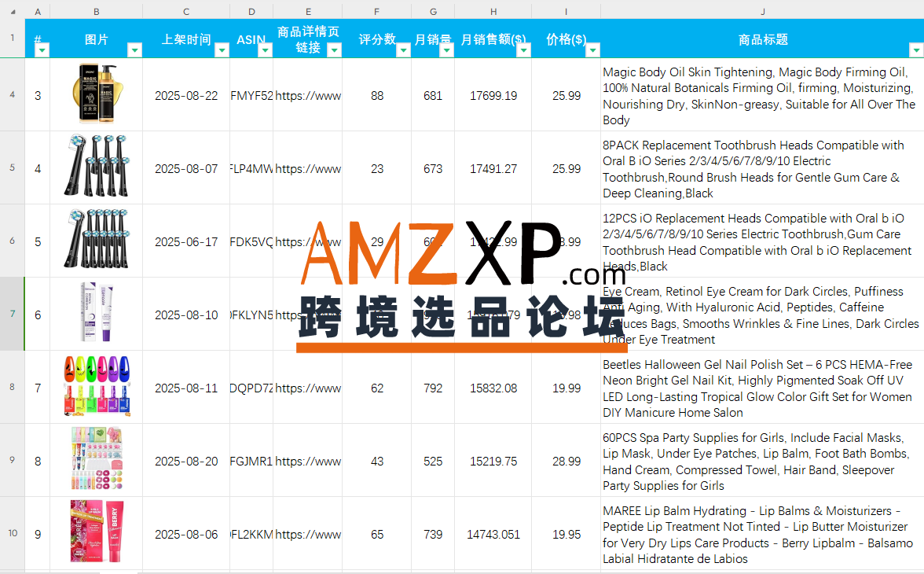Open the product link in row 10

(308, 535)
